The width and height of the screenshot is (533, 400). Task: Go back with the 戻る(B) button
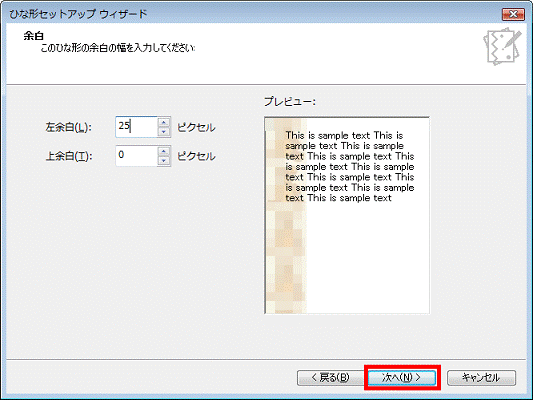(x=330, y=378)
